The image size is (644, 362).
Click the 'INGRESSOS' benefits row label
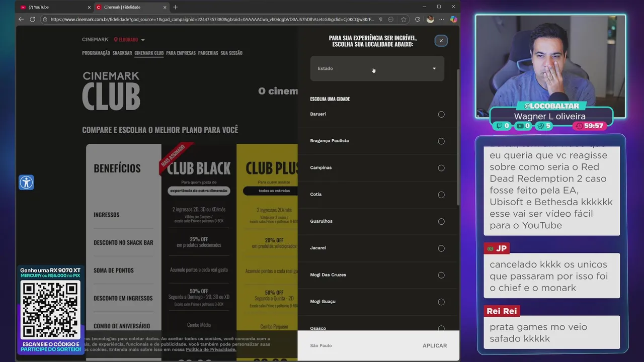coord(106,215)
